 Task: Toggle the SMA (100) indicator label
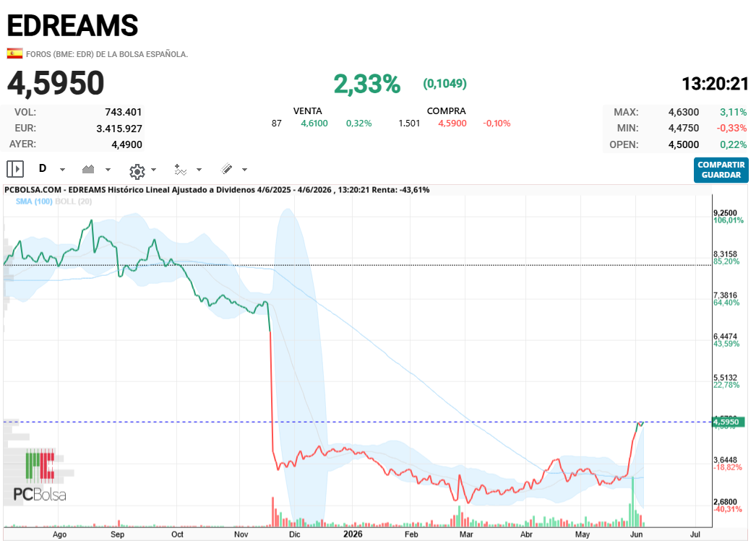[34, 202]
